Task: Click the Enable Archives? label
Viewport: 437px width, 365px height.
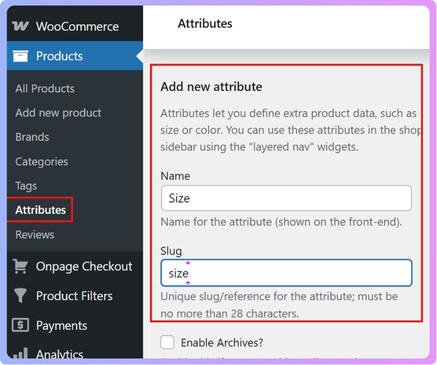Action: point(222,343)
